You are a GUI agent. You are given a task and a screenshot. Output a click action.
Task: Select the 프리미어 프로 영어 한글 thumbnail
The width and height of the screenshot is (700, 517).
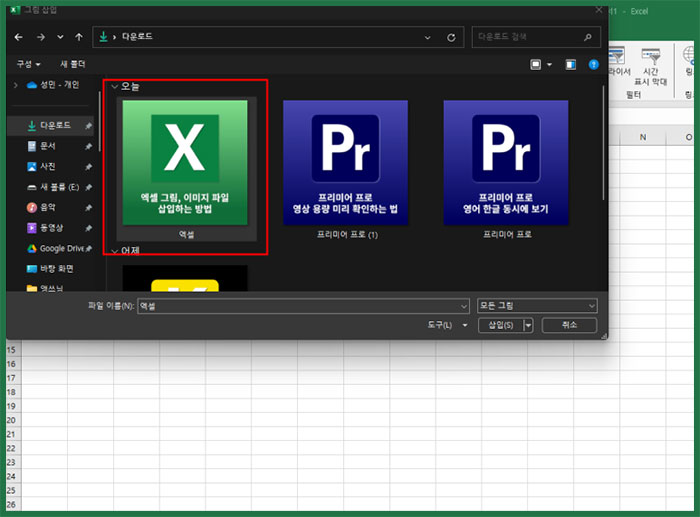tap(506, 163)
